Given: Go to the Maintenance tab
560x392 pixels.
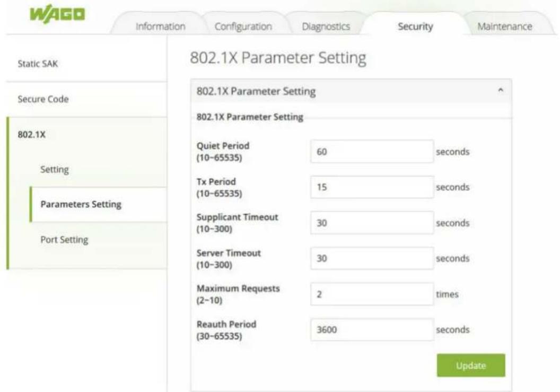Looking at the screenshot, I should tap(505, 26).
